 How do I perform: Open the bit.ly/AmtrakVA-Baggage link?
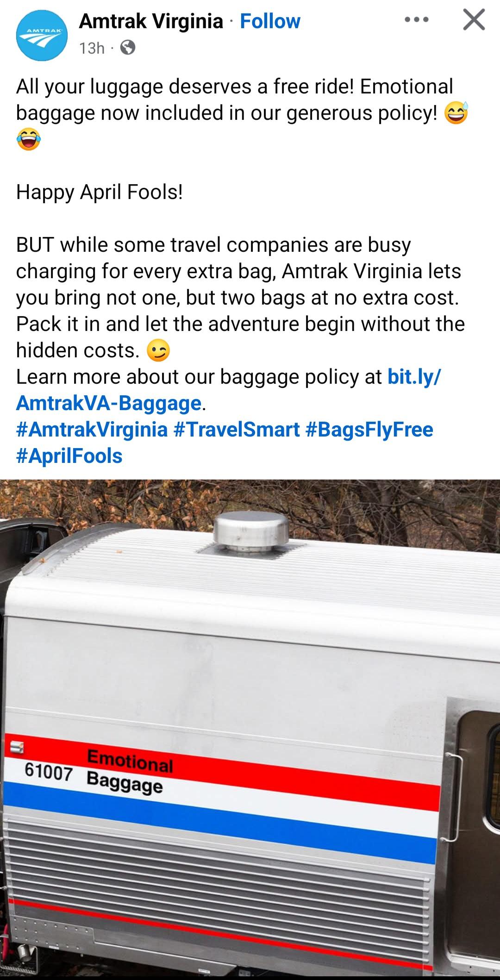pos(229,390)
